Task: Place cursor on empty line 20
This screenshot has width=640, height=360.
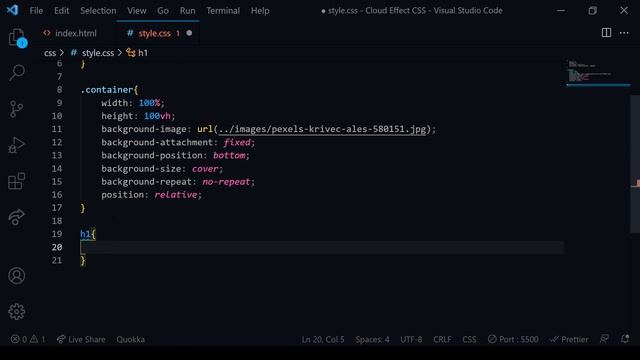Action: pos(322,247)
